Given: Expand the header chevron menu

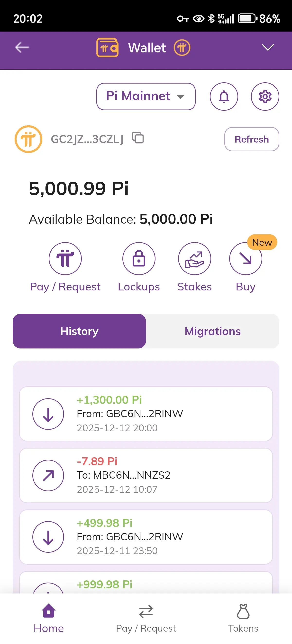Looking at the screenshot, I should coord(267,48).
